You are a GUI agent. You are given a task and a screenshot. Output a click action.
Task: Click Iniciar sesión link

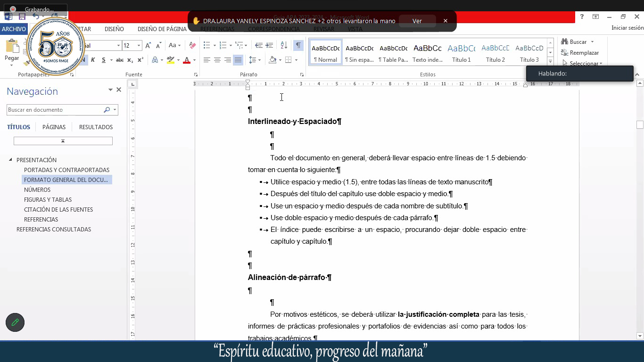tap(627, 28)
